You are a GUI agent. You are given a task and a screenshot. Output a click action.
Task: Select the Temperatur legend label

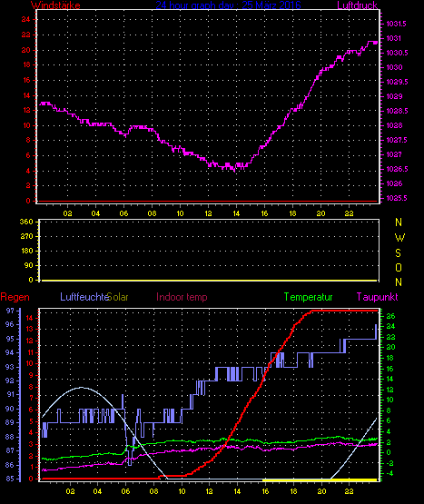pyautogui.click(x=309, y=297)
